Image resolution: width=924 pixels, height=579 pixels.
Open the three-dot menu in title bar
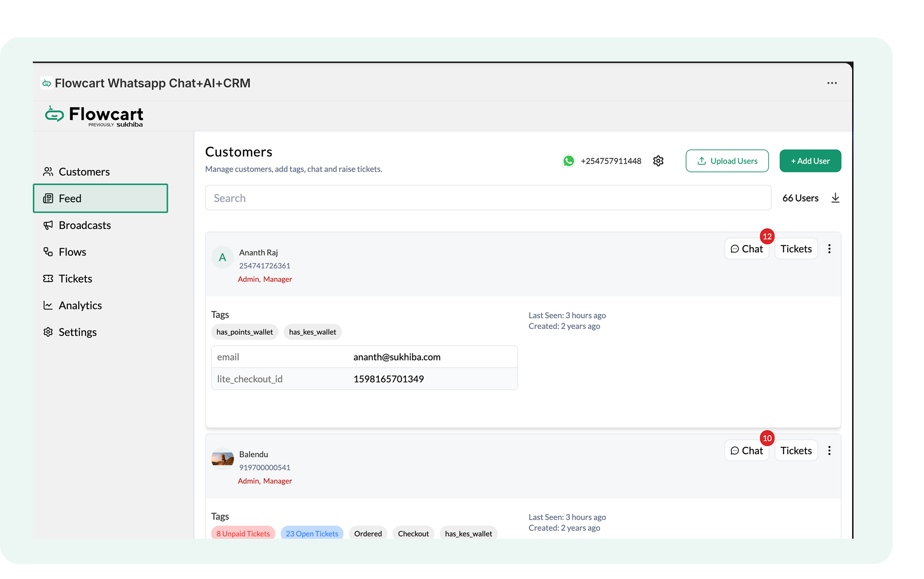832,83
